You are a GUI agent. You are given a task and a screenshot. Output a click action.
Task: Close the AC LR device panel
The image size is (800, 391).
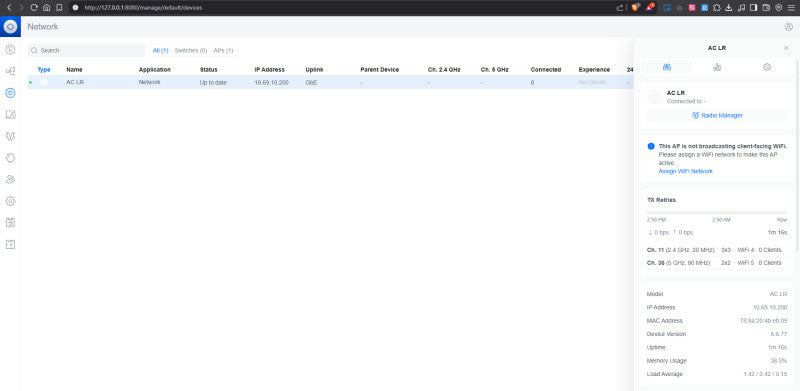coord(786,48)
